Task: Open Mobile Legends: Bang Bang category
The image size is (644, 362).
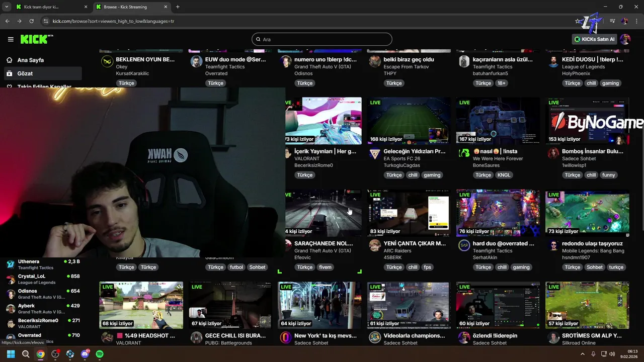Action: (593, 250)
